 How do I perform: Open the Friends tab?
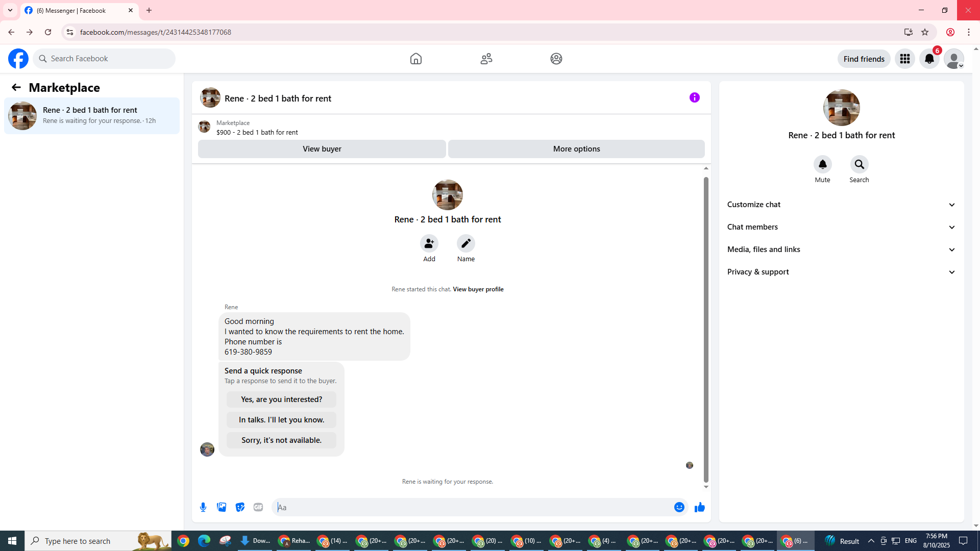pyautogui.click(x=486, y=59)
